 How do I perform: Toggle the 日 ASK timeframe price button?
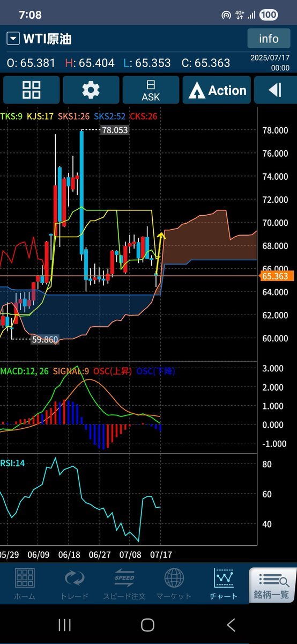pos(151,90)
